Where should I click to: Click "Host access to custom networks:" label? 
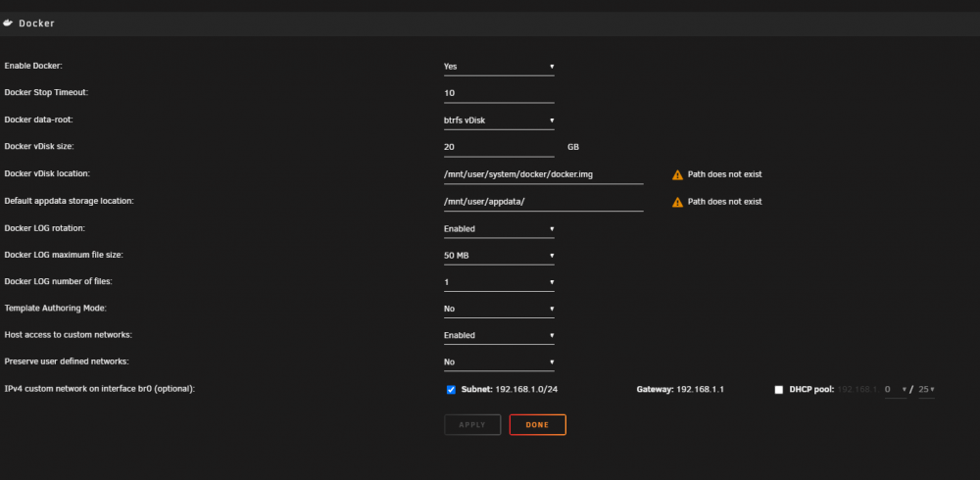click(x=69, y=335)
